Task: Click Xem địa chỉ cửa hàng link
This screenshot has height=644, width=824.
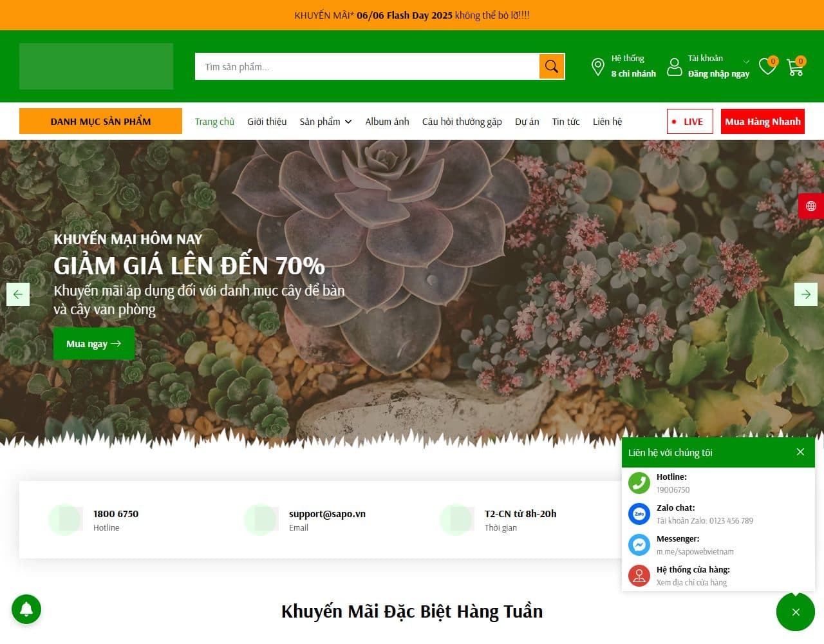Action: click(x=691, y=583)
